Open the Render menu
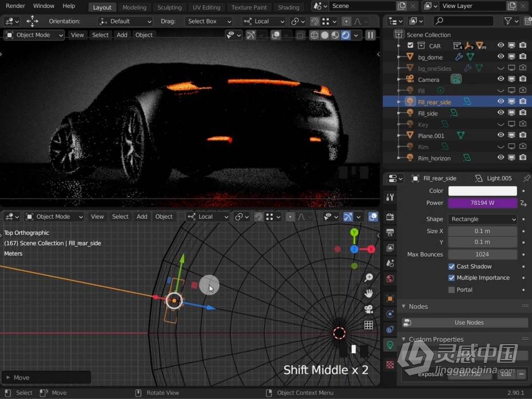The height and width of the screenshot is (399, 532). [15, 6]
